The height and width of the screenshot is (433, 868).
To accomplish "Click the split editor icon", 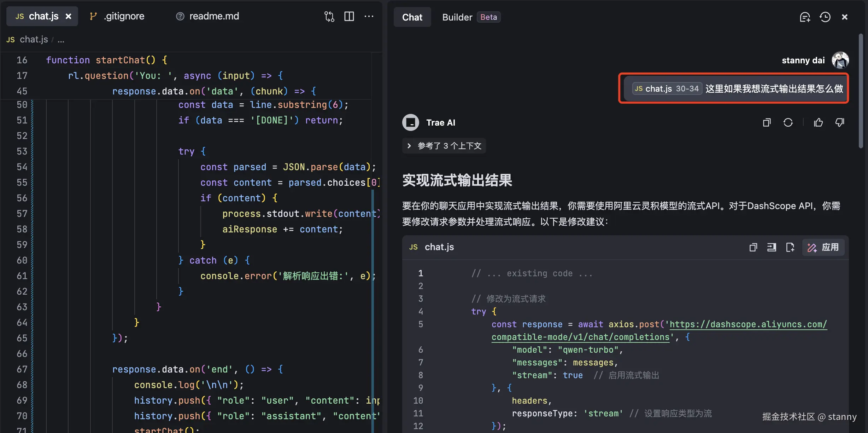I will (x=349, y=17).
